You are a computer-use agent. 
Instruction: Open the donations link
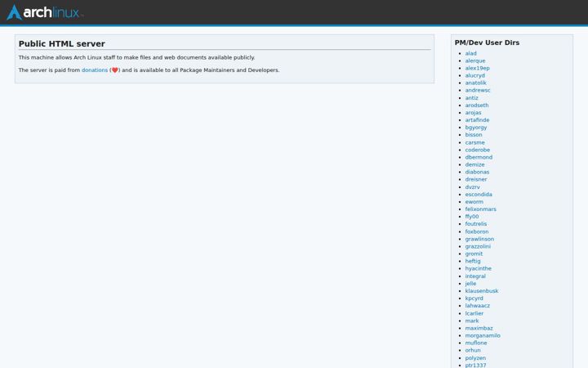coord(95,70)
